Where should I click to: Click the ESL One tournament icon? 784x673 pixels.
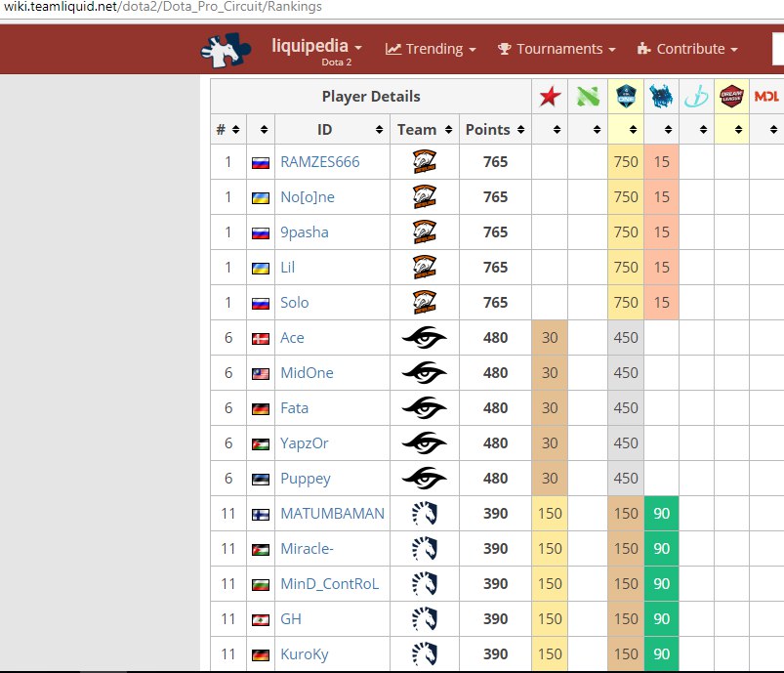[x=626, y=96]
